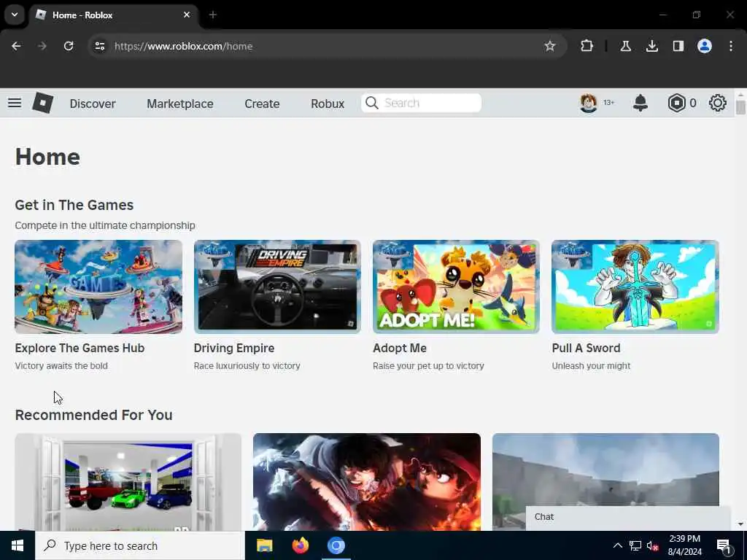Click the taskbar clock and date
The width and height of the screenshot is (747, 560).
tap(685, 545)
